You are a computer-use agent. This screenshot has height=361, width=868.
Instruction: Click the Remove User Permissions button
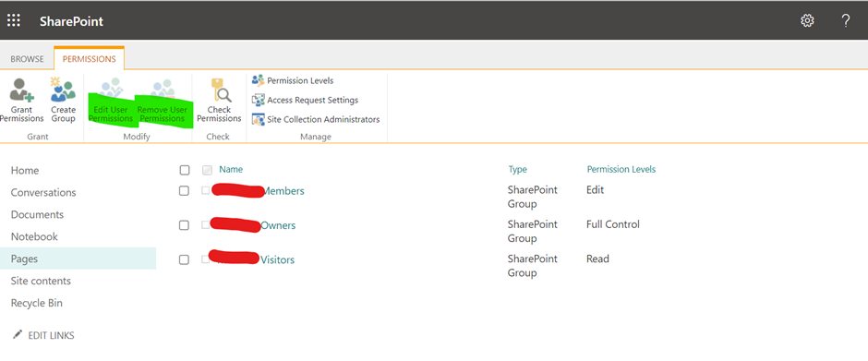163,102
